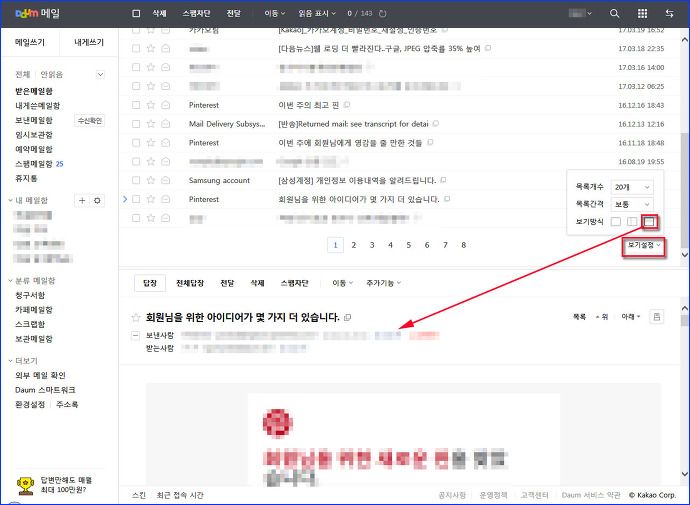Star the opened email subject
690x505 pixels.
pyautogui.click(x=136, y=317)
